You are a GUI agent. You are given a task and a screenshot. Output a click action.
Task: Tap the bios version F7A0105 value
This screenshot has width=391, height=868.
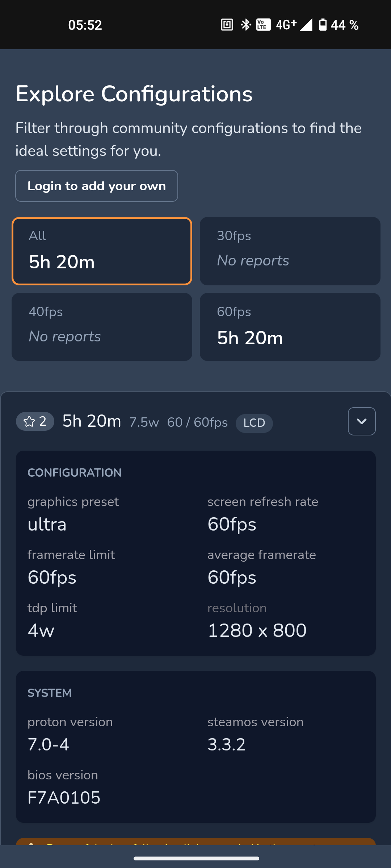(64, 797)
